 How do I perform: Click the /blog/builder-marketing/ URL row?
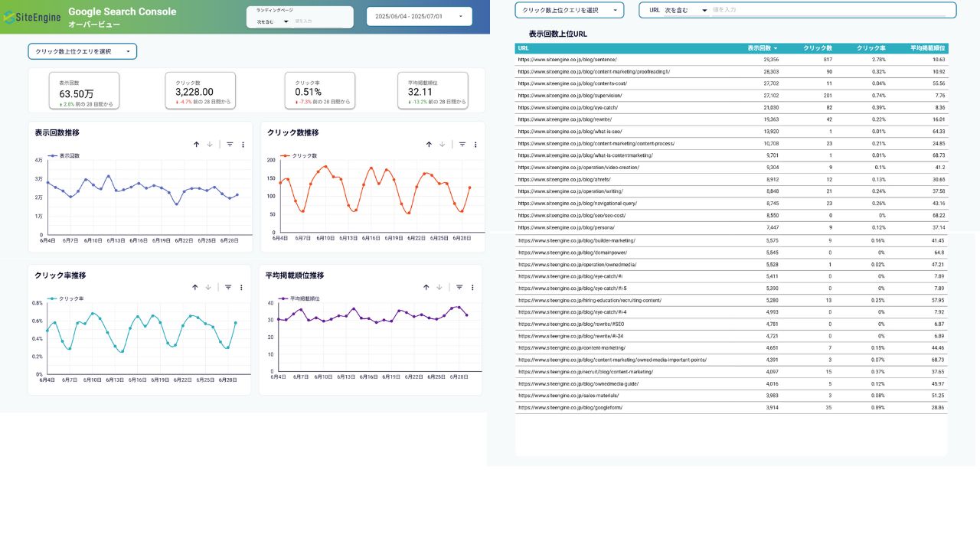(x=731, y=240)
